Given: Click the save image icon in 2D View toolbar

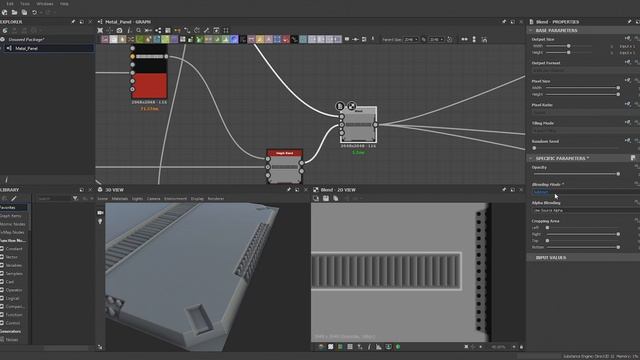Looking at the screenshot, I should pyautogui.click(x=326, y=198).
